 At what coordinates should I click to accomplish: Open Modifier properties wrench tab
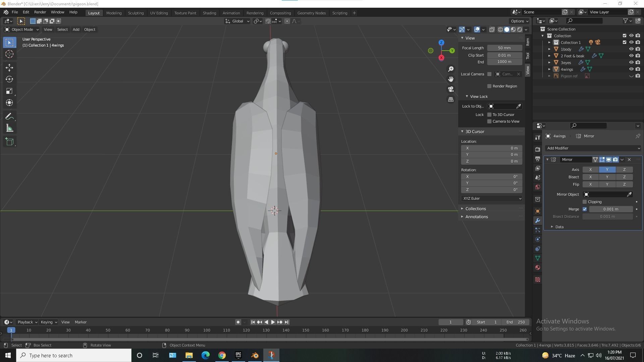(538, 221)
